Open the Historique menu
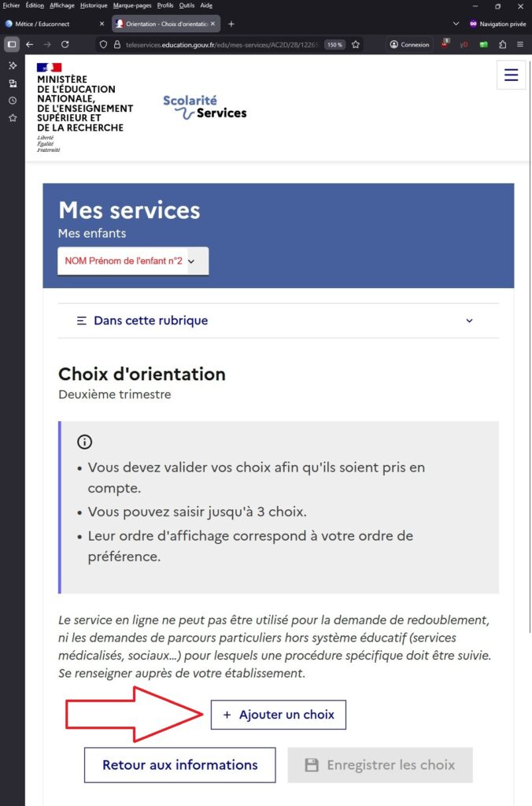 94,6
